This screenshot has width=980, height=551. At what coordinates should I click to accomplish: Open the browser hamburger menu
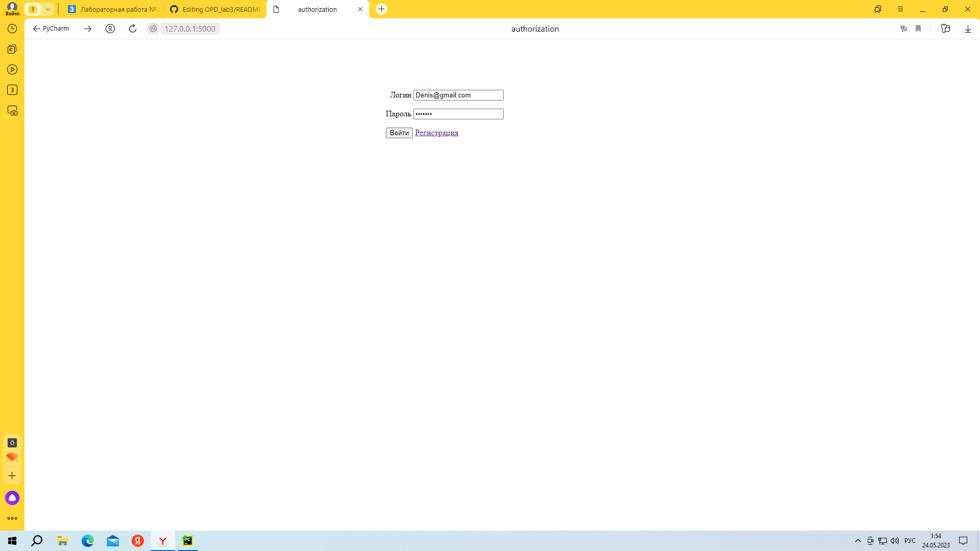(900, 9)
